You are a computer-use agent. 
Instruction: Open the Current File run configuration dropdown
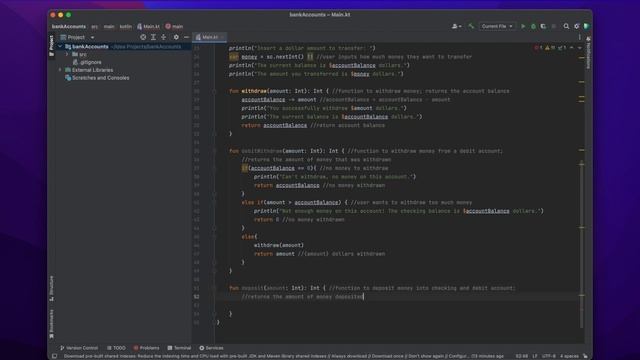[497, 26]
